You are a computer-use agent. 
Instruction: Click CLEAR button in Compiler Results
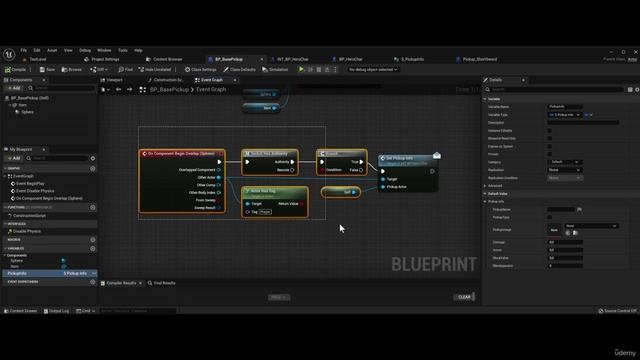(464, 297)
